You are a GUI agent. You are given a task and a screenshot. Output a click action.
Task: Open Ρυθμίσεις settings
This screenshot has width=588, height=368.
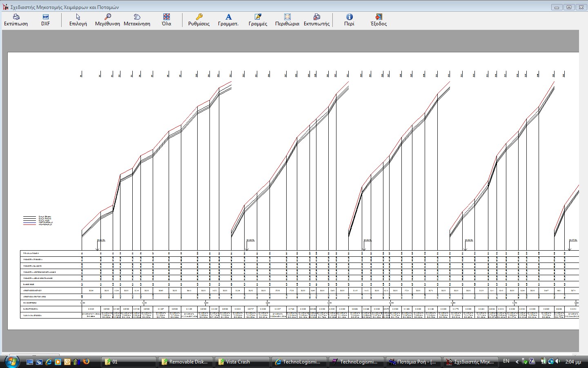point(199,20)
